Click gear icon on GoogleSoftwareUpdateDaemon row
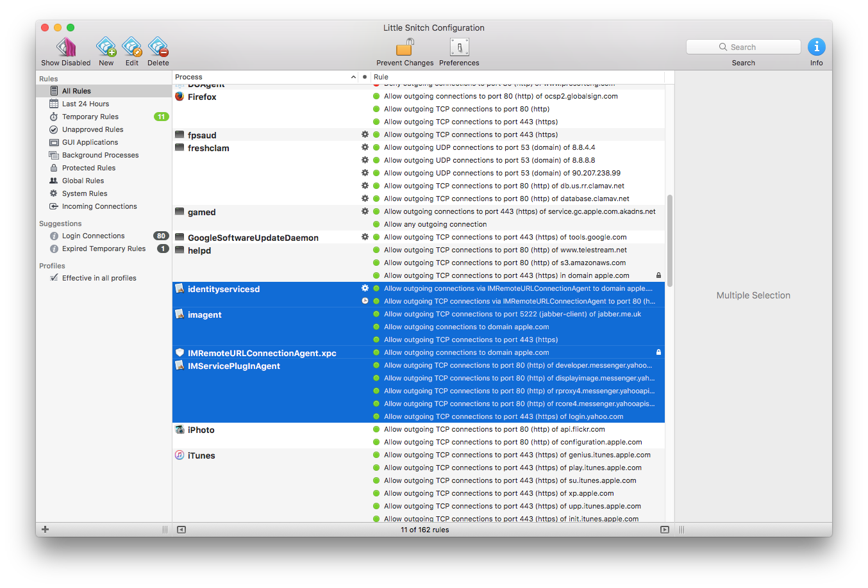 tap(365, 237)
